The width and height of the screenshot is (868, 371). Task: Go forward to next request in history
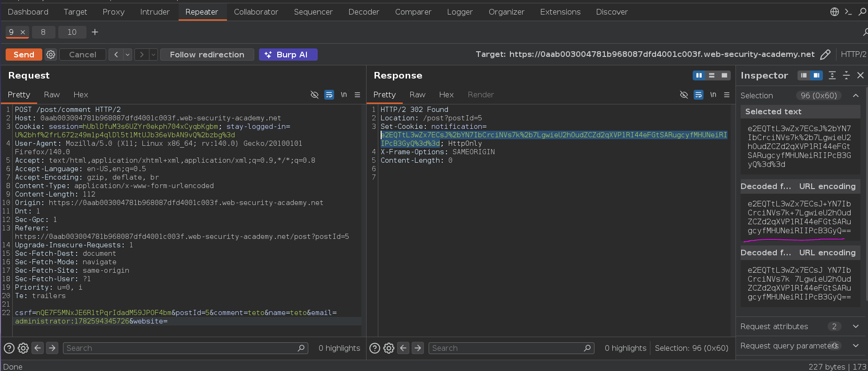click(141, 55)
